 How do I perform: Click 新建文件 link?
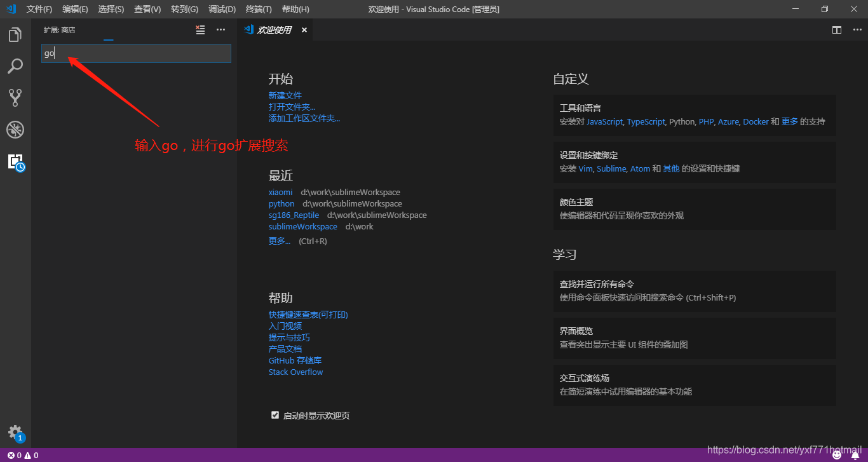coord(285,95)
